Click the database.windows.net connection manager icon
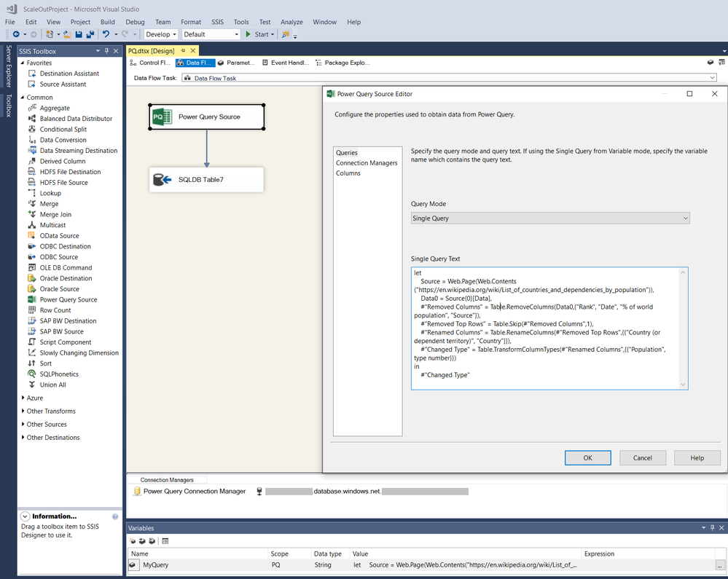Image resolution: width=728 pixels, height=579 pixels. pyautogui.click(x=259, y=492)
